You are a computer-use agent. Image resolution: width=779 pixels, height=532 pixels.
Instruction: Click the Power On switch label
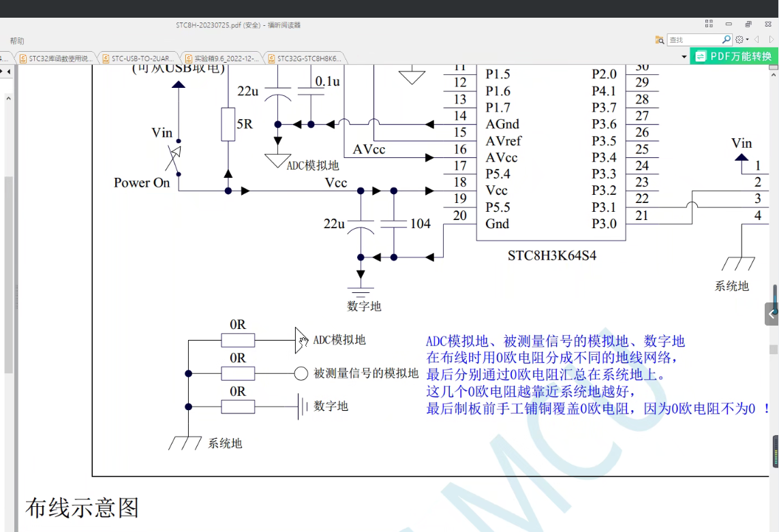142,183
